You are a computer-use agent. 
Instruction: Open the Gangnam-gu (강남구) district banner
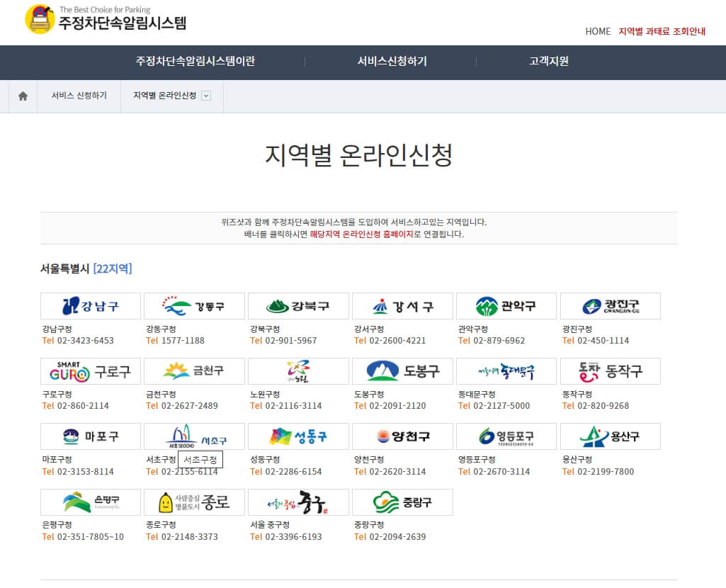pos(90,306)
